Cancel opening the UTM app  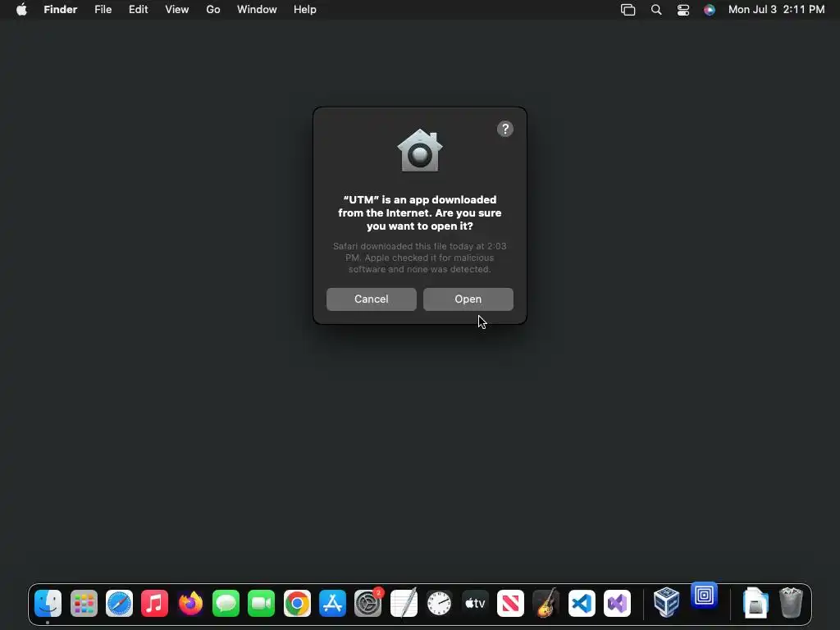pyautogui.click(x=372, y=299)
